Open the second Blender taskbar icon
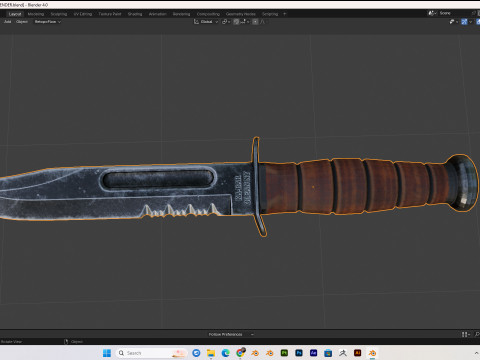The height and width of the screenshot is (360, 480). (x=270, y=353)
